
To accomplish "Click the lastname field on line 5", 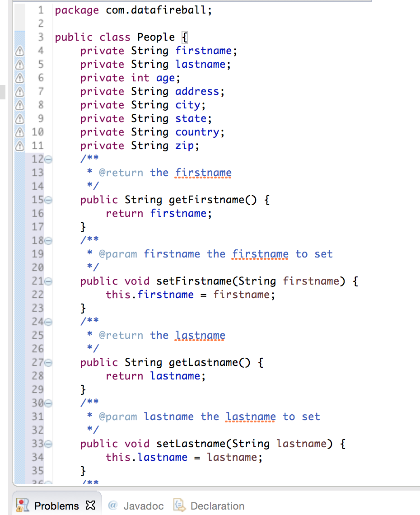I will [x=201, y=64].
